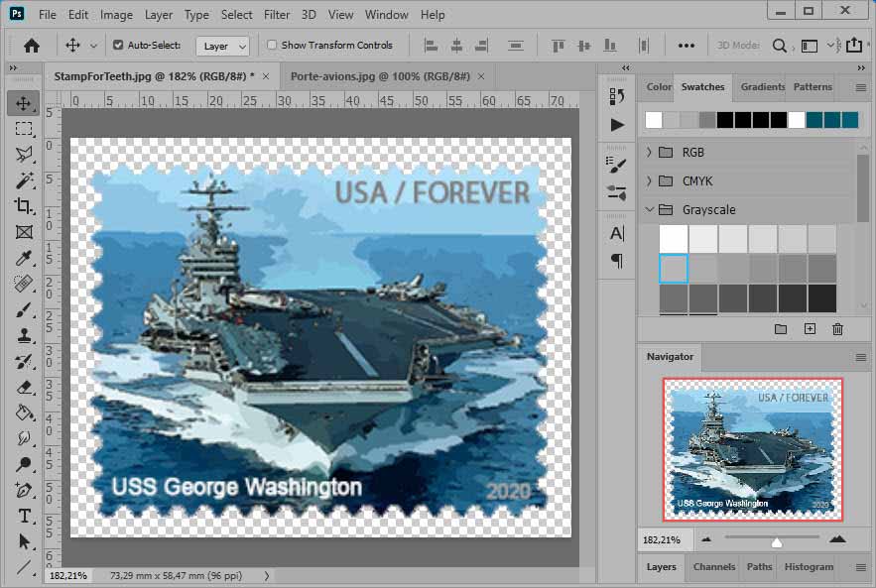Open the Move tool preset picker arrow
876x588 pixels.
coord(93,46)
